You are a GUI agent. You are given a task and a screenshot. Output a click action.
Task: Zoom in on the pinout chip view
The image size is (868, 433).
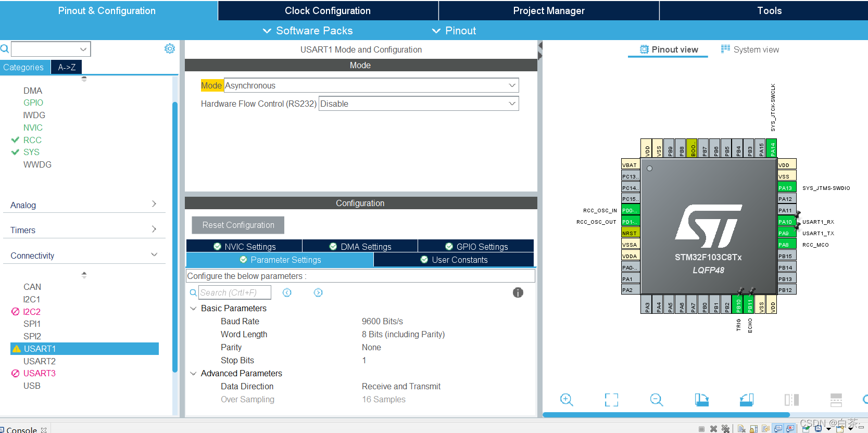point(567,400)
